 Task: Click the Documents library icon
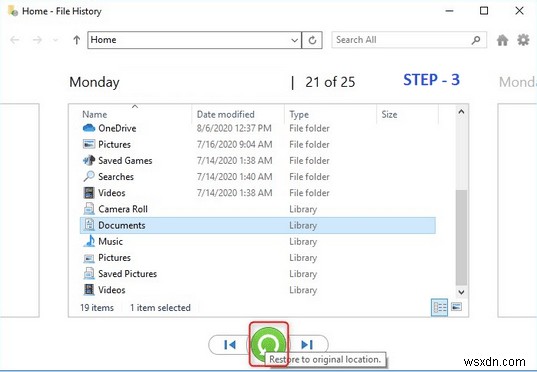pyautogui.click(x=89, y=225)
